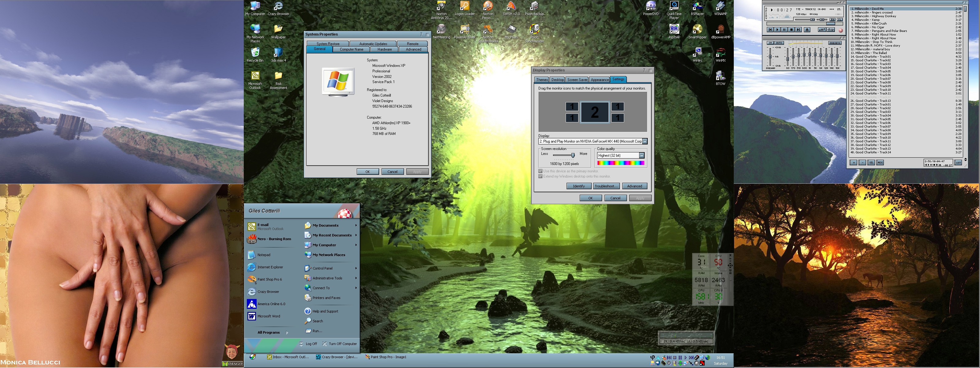Open Psion Backup desktop icon
This screenshot has height=368, width=980.
(534, 8)
